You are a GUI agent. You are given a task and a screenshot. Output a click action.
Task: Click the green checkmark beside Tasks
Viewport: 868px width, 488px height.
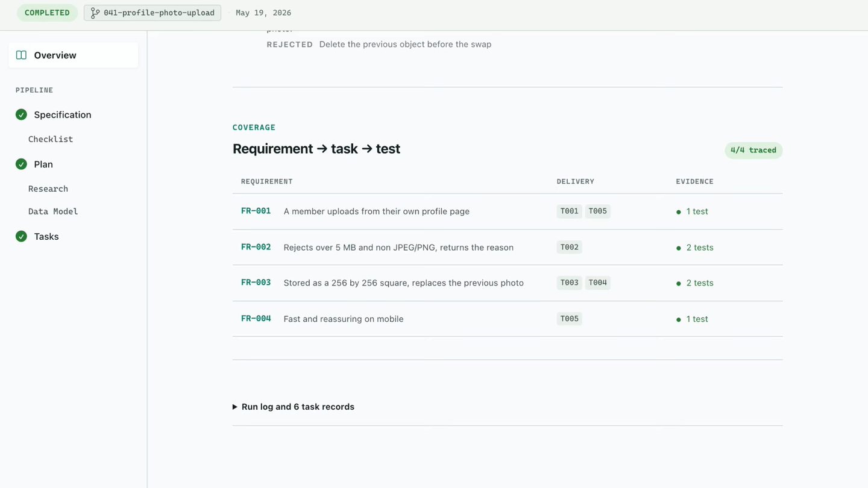[x=21, y=236]
